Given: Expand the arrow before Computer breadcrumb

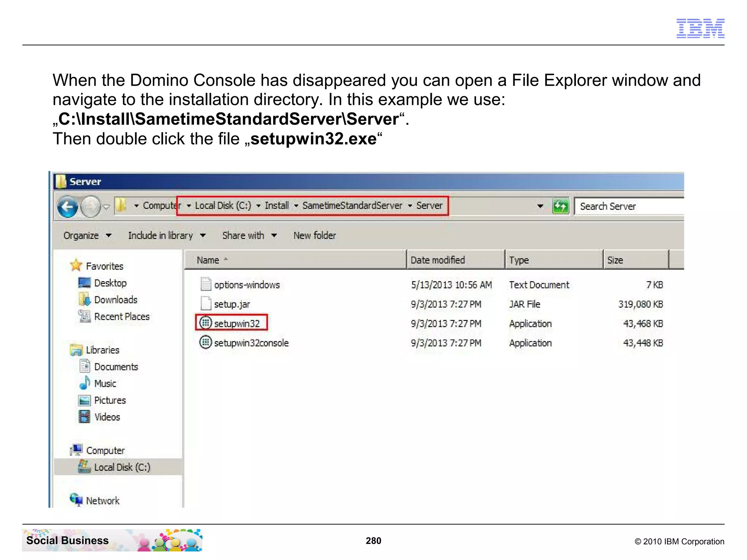Looking at the screenshot, I should pyautogui.click(x=136, y=206).
